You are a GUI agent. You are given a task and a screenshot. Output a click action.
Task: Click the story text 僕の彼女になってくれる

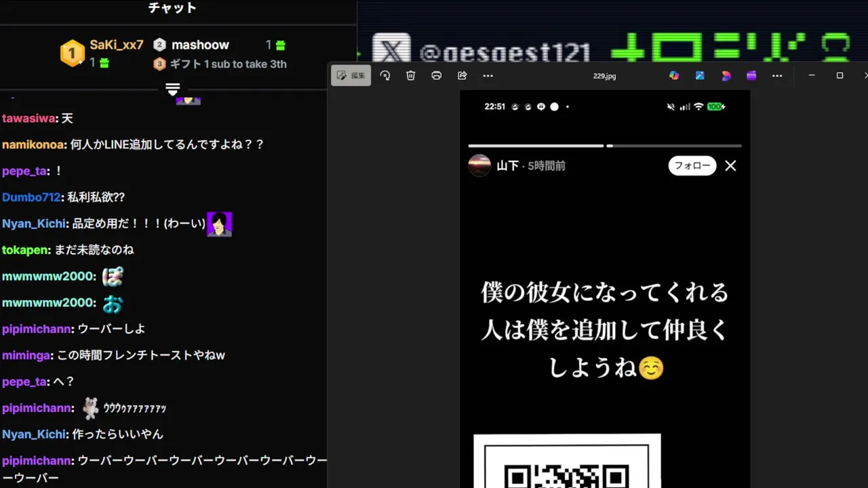click(x=605, y=293)
